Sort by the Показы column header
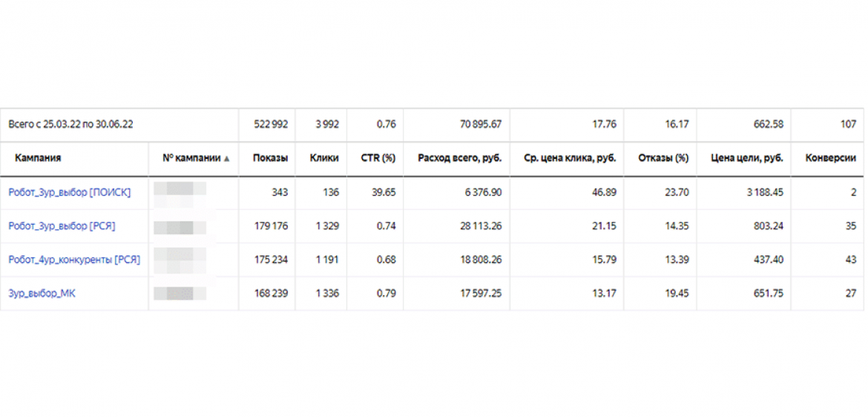 click(270, 158)
